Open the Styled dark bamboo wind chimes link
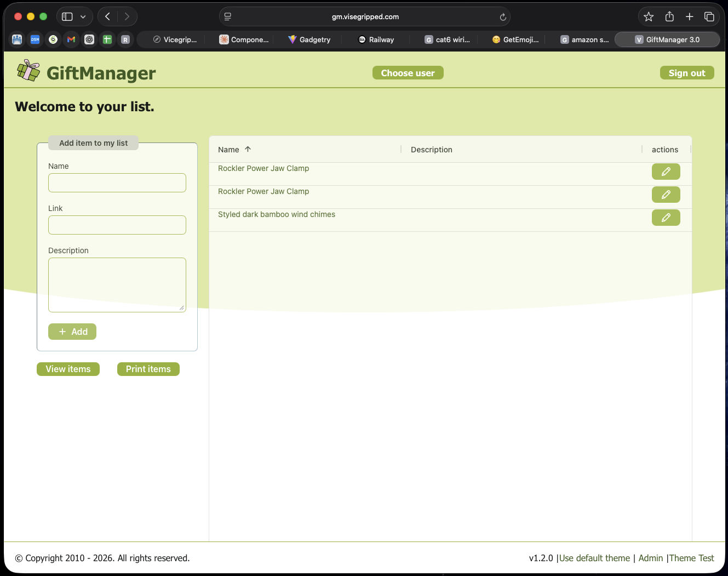728x576 pixels. (277, 214)
